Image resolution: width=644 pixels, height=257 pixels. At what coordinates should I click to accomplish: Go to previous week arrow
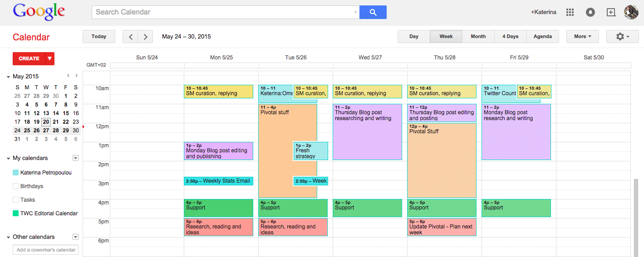[131, 37]
